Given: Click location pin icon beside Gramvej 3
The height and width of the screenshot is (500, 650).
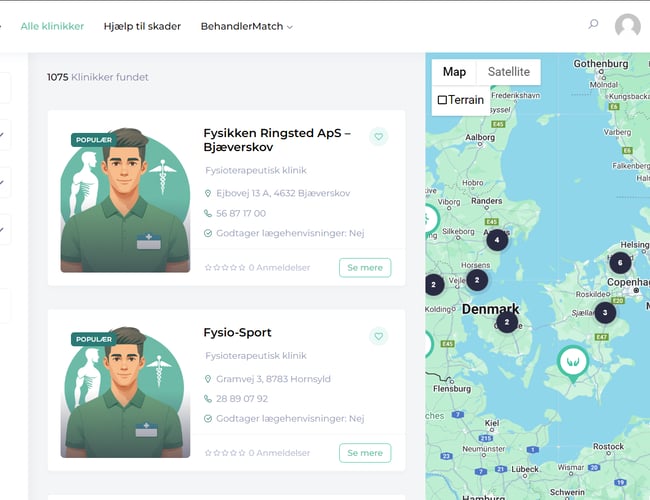Looking at the screenshot, I should click(x=208, y=379).
